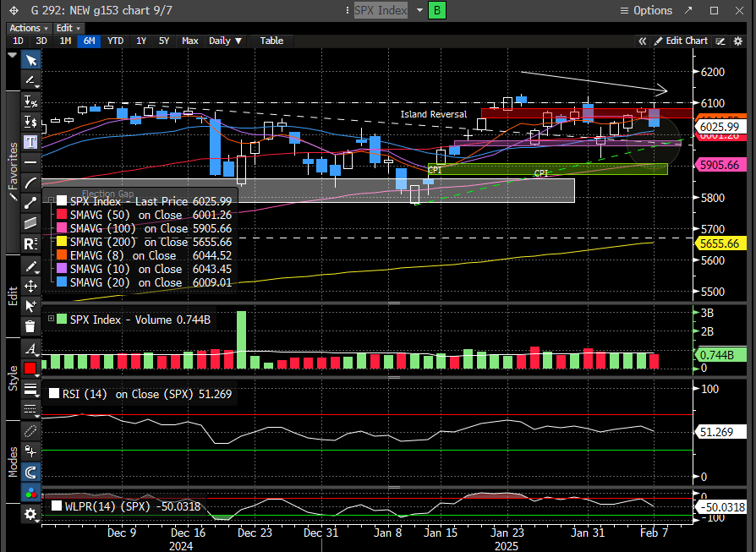
Task: Open the font style A tool
Action: click(30, 348)
